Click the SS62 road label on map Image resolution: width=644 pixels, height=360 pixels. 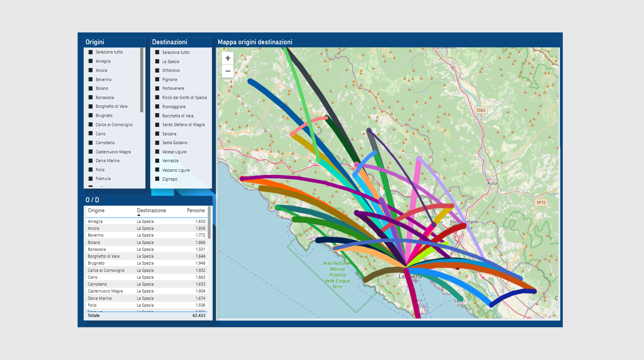point(481,110)
